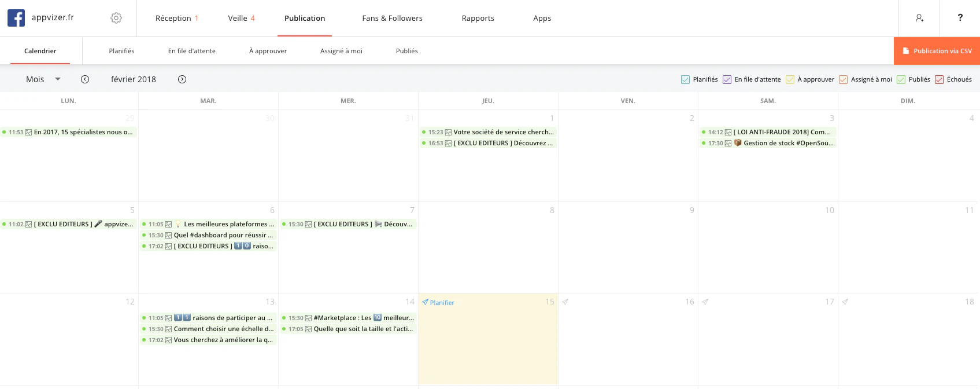The width and height of the screenshot is (980, 389).
Task: Open post '[ LOI ANTI-FRAUDE 2018] Com...'
Action: [768, 133]
